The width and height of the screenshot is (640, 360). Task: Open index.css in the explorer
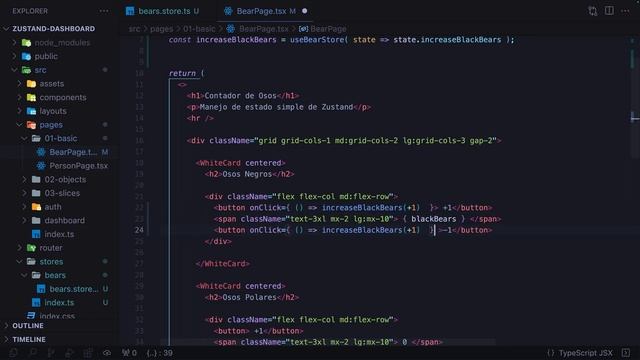point(57,316)
